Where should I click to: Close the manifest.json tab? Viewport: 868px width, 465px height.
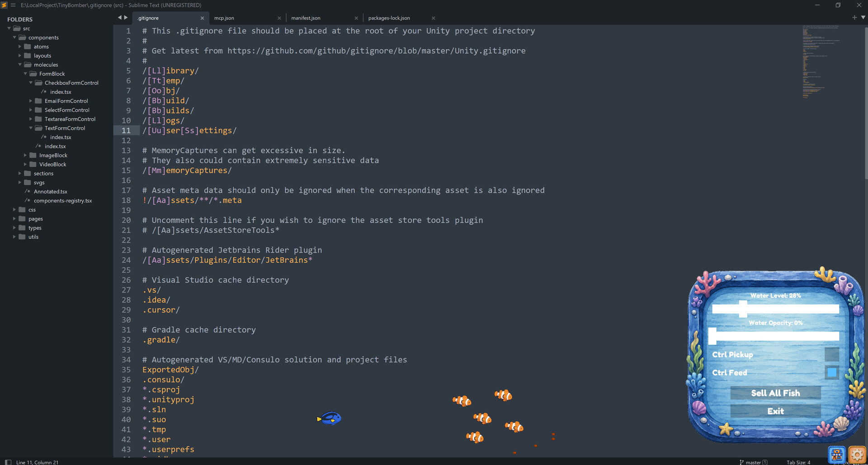coord(356,18)
